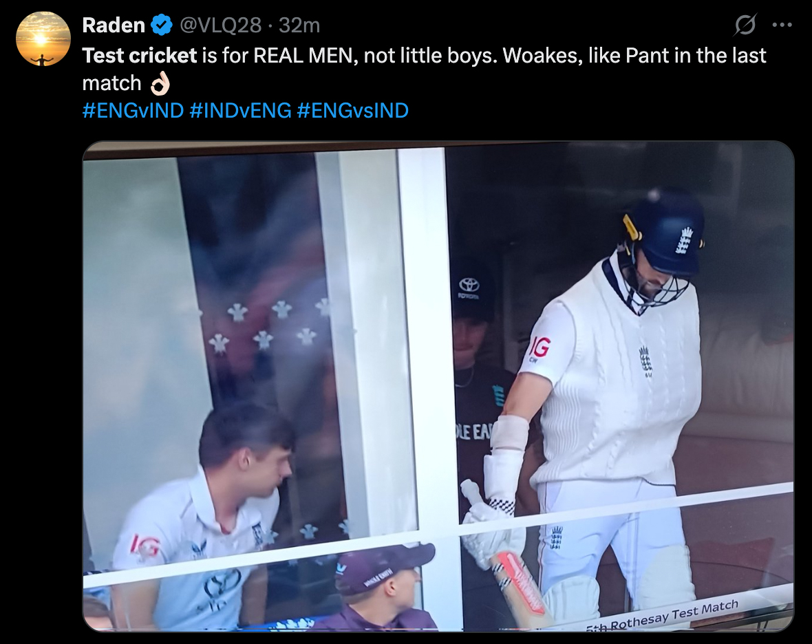This screenshot has width=812, height=644.
Task: Click the IG logo on white sleeve
Action: tap(540, 347)
